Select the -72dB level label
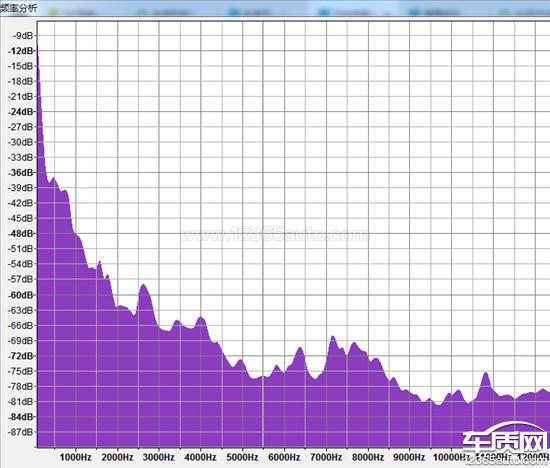 coord(21,356)
